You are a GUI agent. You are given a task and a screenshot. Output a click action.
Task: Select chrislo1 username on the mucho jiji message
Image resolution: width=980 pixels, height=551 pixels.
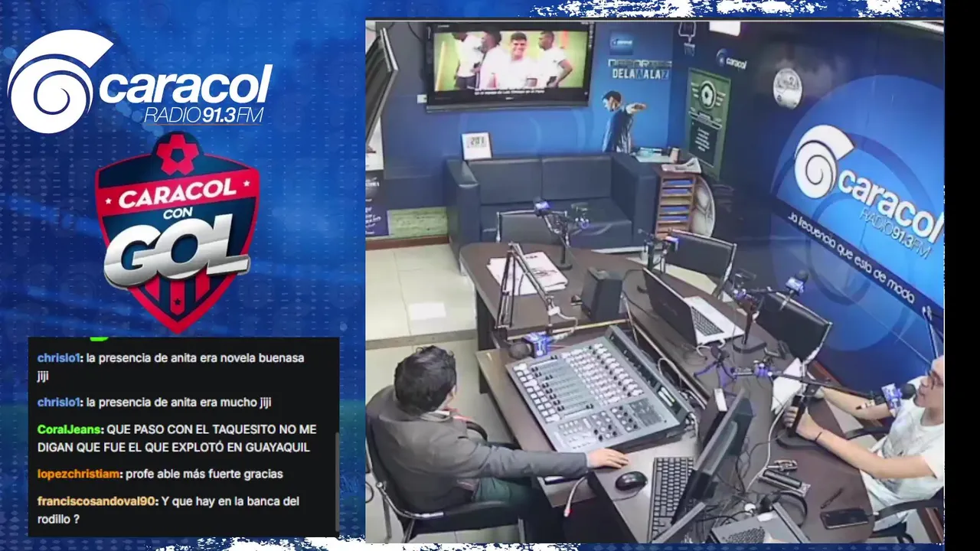point(60,402)
